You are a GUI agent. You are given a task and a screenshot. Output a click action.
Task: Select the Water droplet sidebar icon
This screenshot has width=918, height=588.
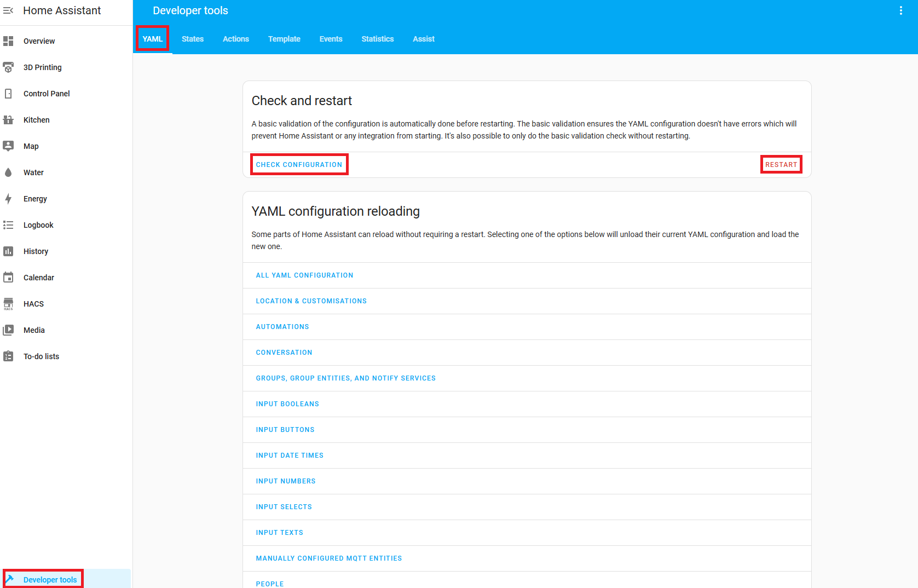[8, 172]
